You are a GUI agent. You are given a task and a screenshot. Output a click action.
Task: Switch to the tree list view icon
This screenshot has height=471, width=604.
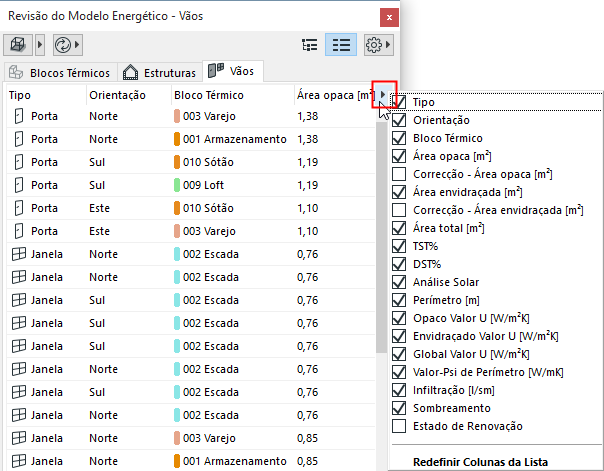tap(310, 45)
